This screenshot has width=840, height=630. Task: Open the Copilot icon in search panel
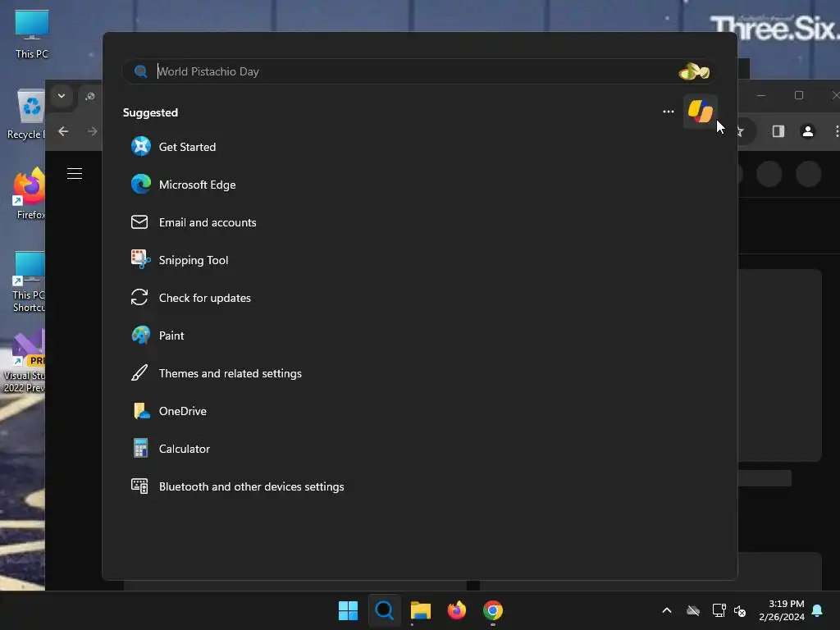coord(700,112)
